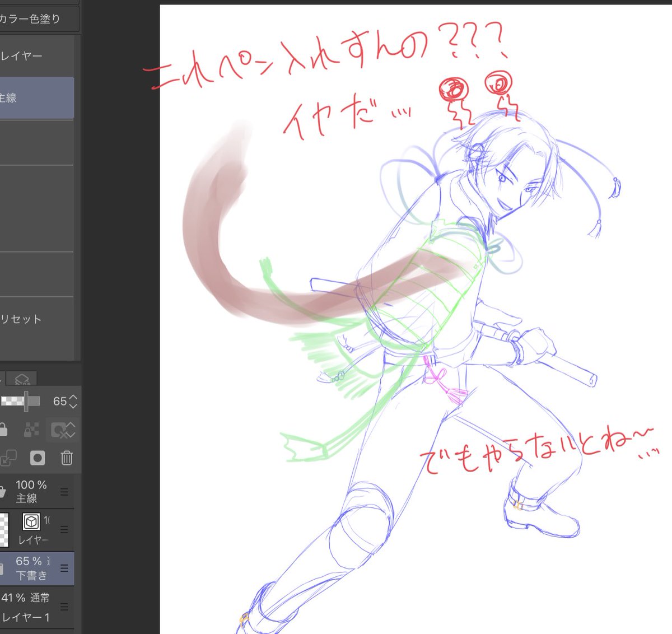
Task: Open the layer panel tab with stacked-layers icon
Action: click(x=22, y=379)
